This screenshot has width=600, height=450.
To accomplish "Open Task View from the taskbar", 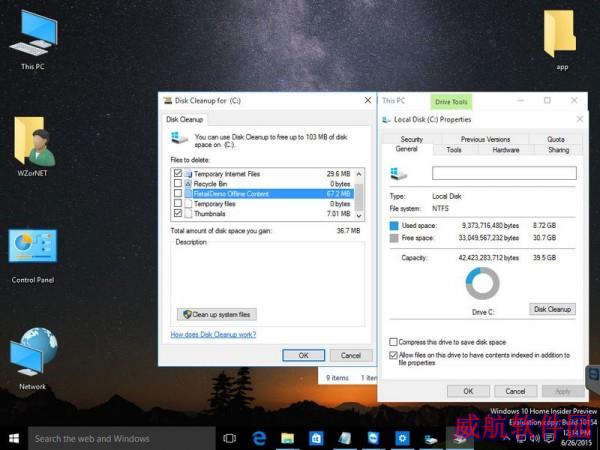I will click(x=230, y=439).
